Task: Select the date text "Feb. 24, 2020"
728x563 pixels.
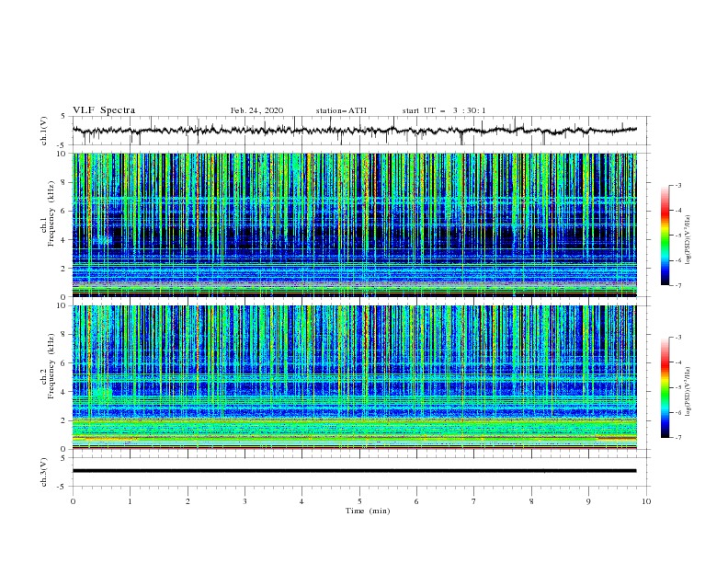Action: click(x=256, y=110)
